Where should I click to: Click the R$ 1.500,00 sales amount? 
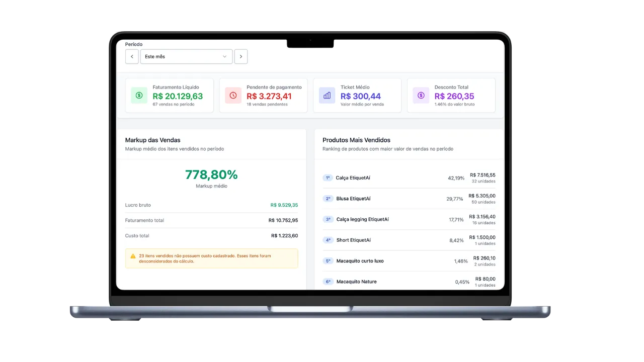(x=482, y=237)
